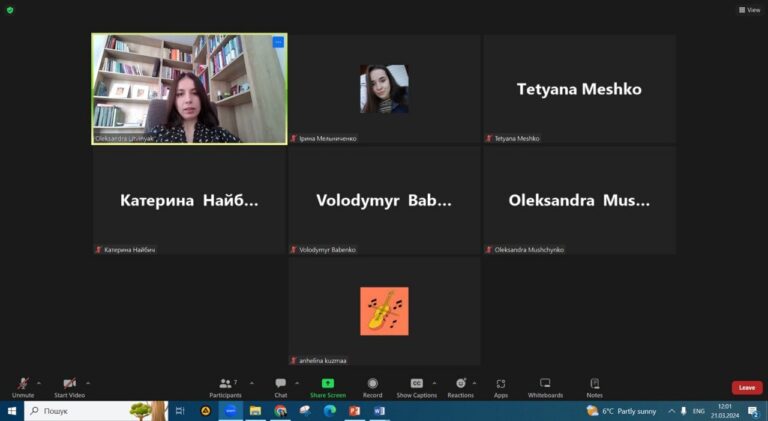
Task: Click the more options button on Oleksandra's video
Action: point(278,42)
